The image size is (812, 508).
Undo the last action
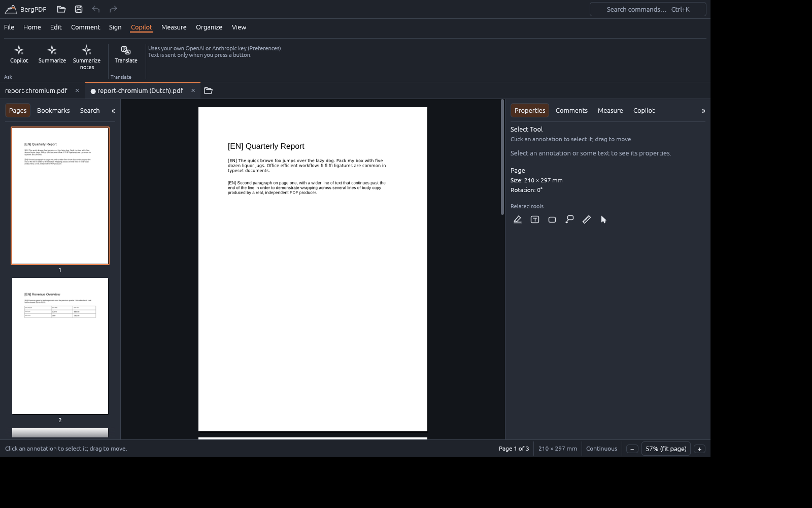point(96,9)
